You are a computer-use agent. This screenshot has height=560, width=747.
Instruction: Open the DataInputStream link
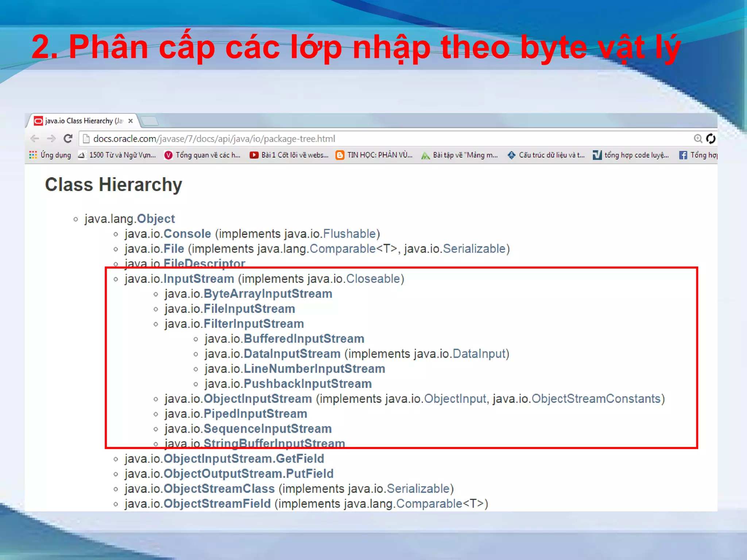tap(292, 354)
